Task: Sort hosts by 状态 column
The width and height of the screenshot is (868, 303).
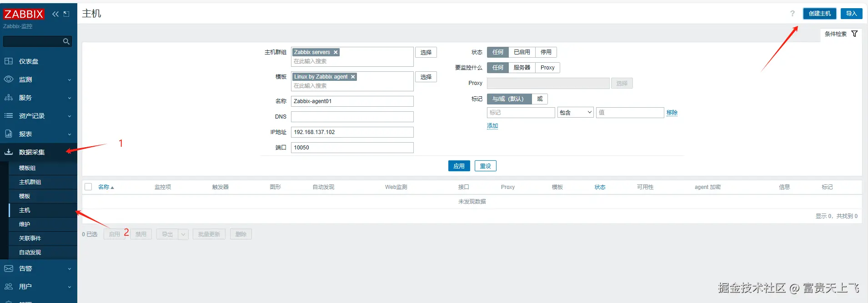Action: click(x=600, y=187)
